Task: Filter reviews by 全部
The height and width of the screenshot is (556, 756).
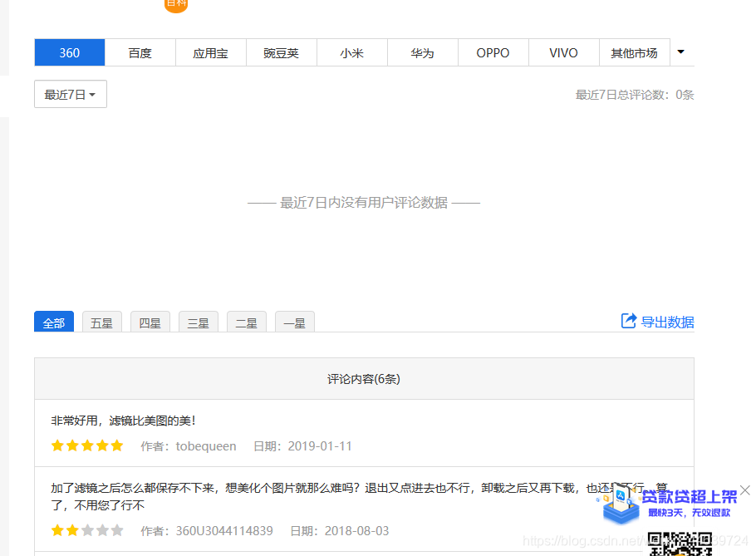Action: [53, 322]
